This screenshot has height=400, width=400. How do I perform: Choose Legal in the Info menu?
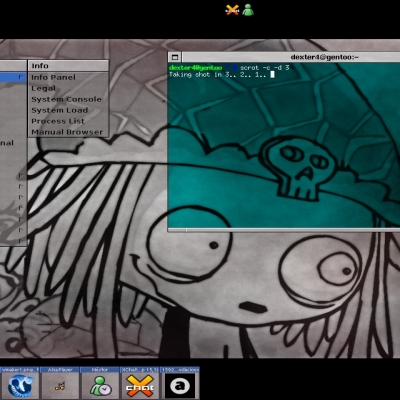pos(68,88)
